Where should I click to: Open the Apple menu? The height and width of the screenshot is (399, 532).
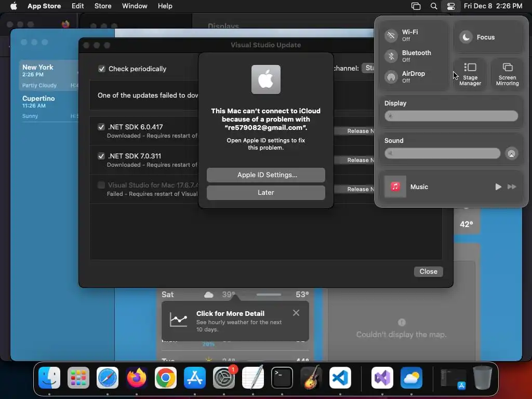pos(14,6)
